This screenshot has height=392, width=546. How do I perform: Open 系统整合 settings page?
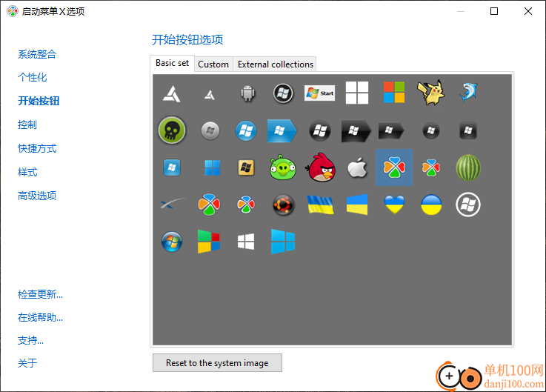click(37, 54)
